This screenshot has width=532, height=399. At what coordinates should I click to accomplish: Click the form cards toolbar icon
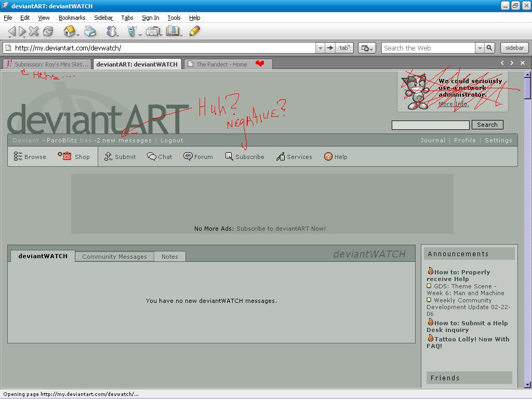153,32
